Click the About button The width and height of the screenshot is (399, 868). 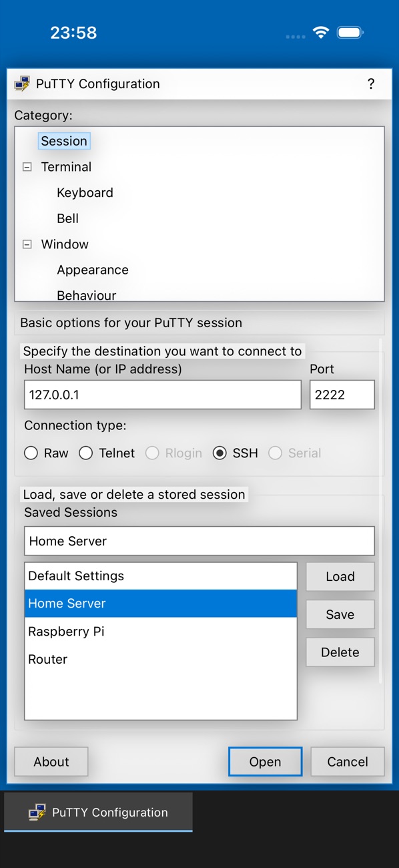coord(51,762)
